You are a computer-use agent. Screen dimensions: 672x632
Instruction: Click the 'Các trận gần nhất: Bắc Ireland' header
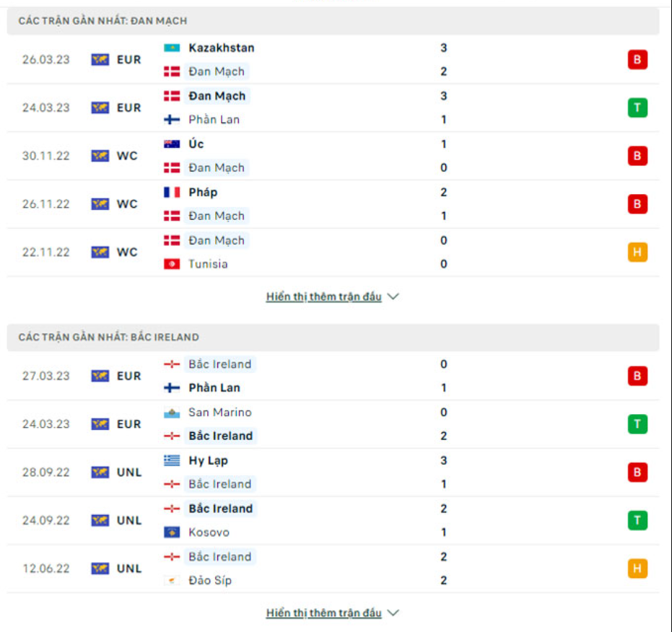[x=109, y=338]
